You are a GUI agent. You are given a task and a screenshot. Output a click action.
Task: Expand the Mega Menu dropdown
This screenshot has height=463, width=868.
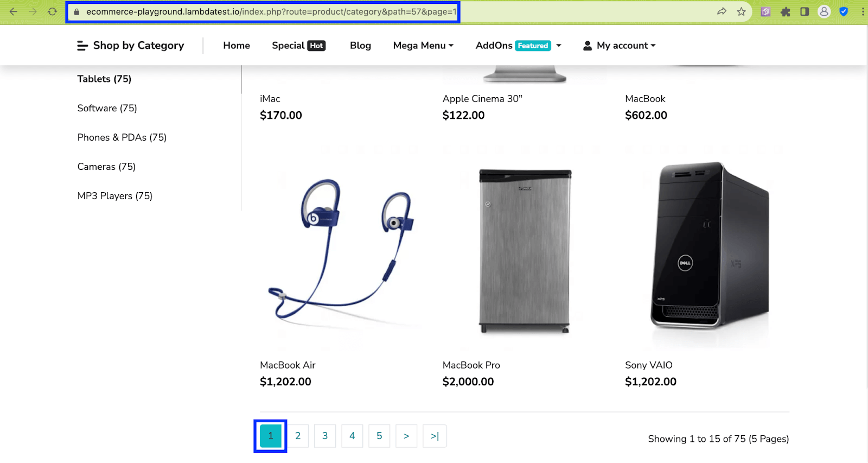pyautogui.click(x=423, y=46)
